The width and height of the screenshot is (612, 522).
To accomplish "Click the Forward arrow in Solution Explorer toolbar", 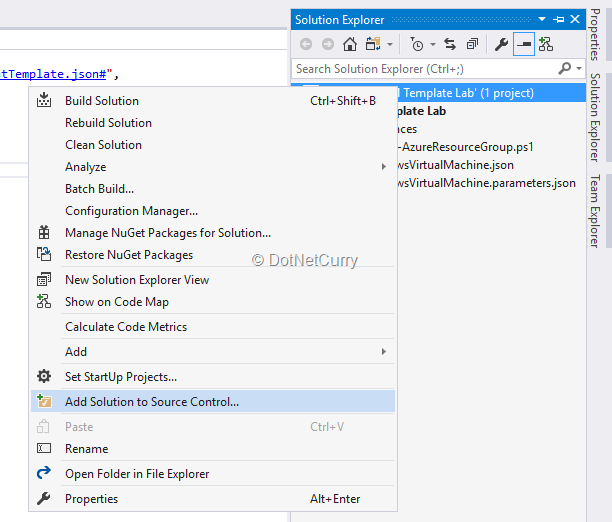I will coord(328,44).
